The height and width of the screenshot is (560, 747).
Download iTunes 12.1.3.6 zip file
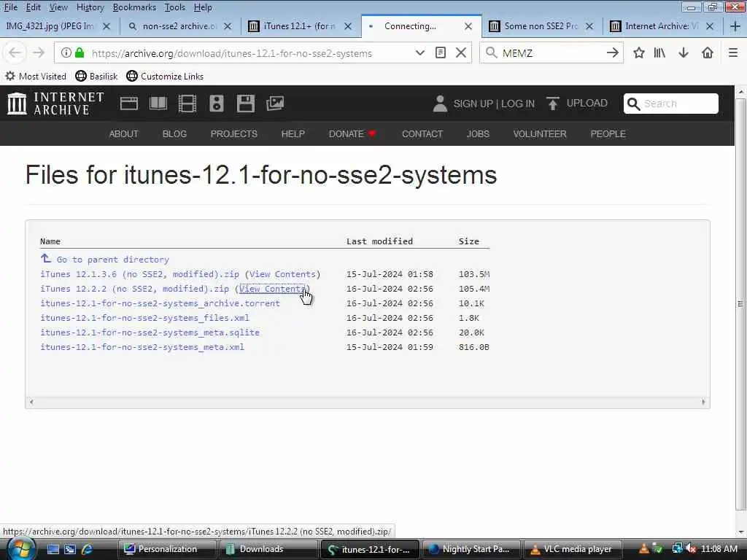pos(139,274)
